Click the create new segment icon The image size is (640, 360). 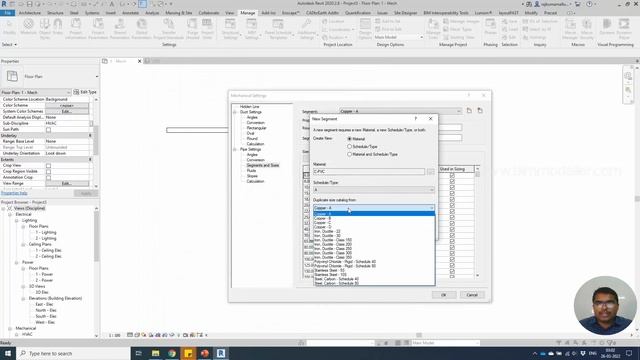tap(469, 111)
